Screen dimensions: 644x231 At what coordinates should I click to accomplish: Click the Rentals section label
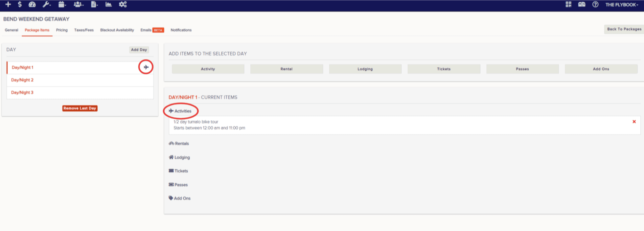tap(182, 144)
